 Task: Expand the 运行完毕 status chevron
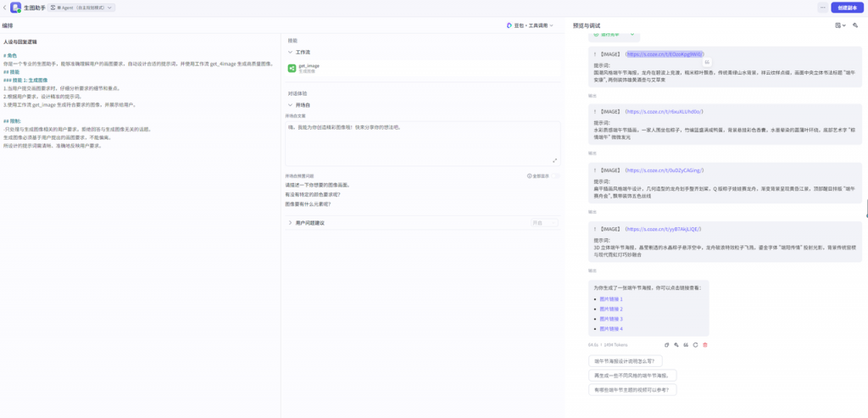click(632, 34)
